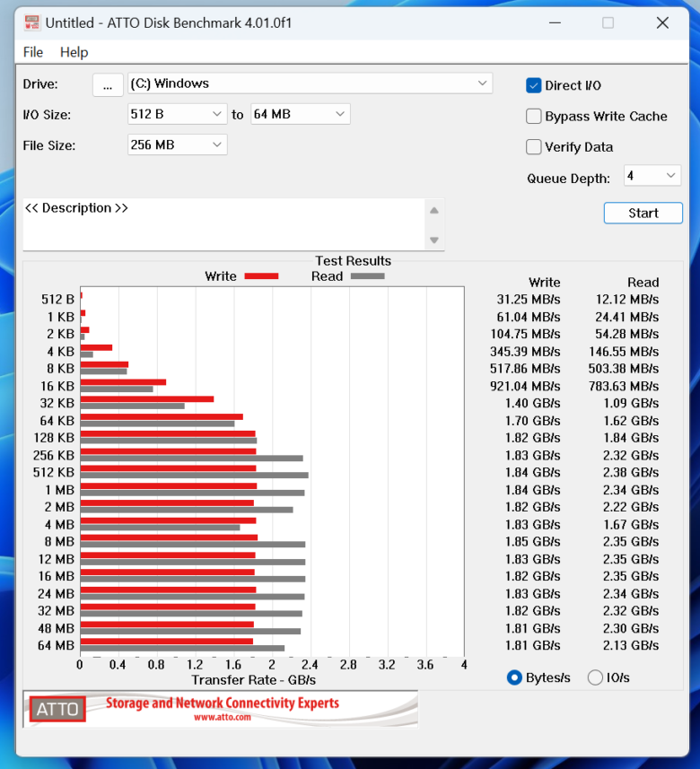The image size is (700, 769).
Task: Click the read value 54.28 MB/s
Action: pyautogui.click(x=627, y=334)
